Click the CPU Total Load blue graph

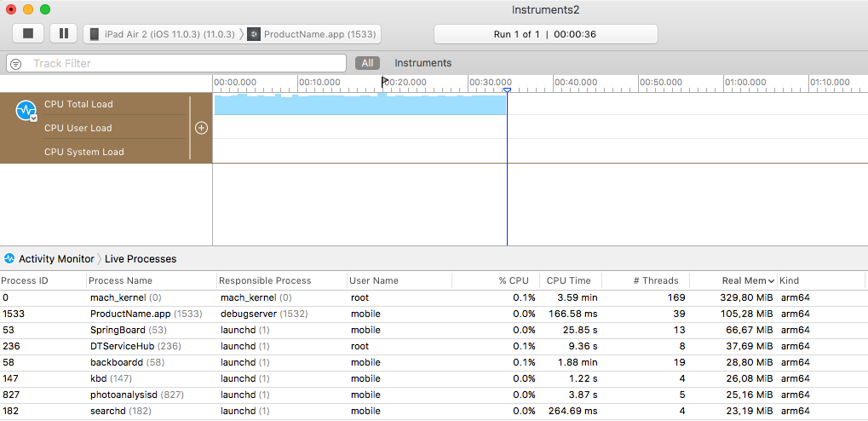pyautogui.click(x=358, y=105)
